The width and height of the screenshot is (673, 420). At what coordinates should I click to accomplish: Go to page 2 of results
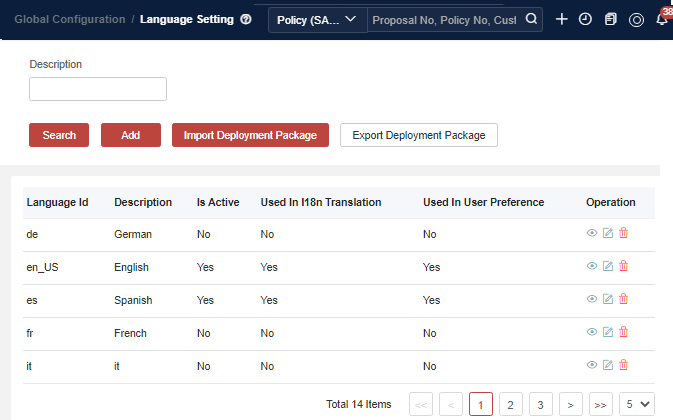511,404
